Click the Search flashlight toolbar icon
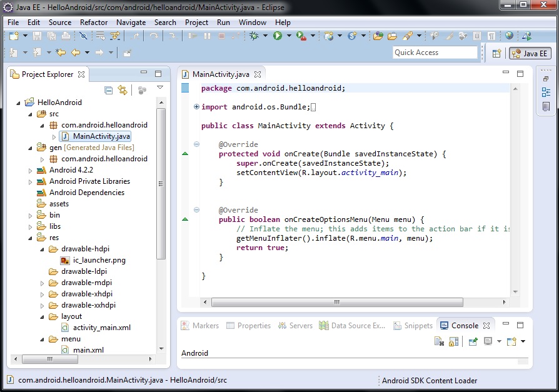 [x=407, y=36]
